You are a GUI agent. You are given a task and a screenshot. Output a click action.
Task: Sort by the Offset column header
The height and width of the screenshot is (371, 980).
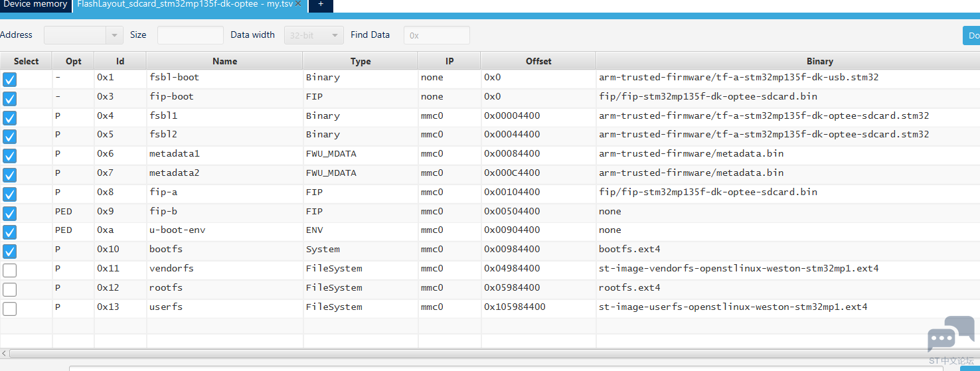[538, 61]
